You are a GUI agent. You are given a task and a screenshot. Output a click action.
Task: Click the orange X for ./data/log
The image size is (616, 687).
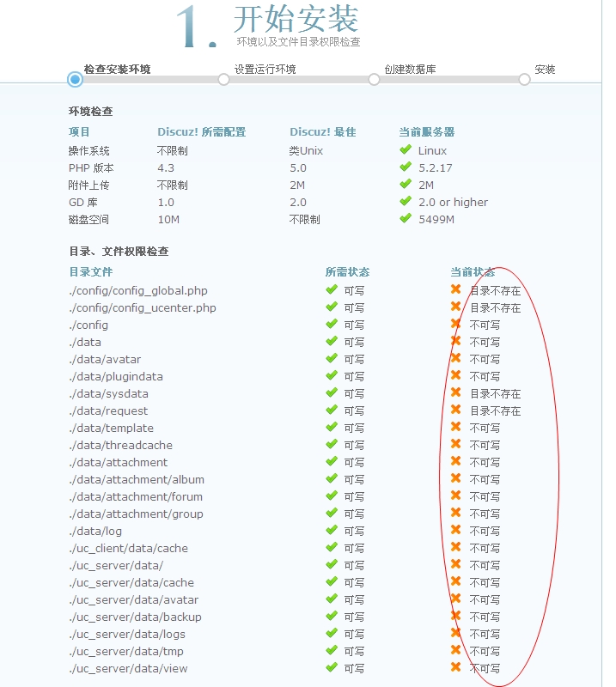pyautogui.click(x=456, y=530)
